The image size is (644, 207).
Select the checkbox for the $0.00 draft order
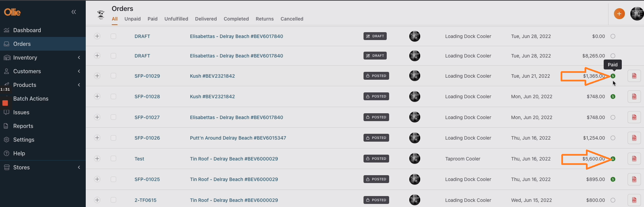pos(113,36)
